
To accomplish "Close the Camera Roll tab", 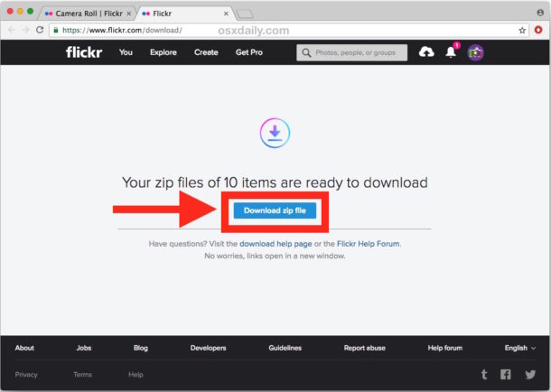I will (128, 14).
